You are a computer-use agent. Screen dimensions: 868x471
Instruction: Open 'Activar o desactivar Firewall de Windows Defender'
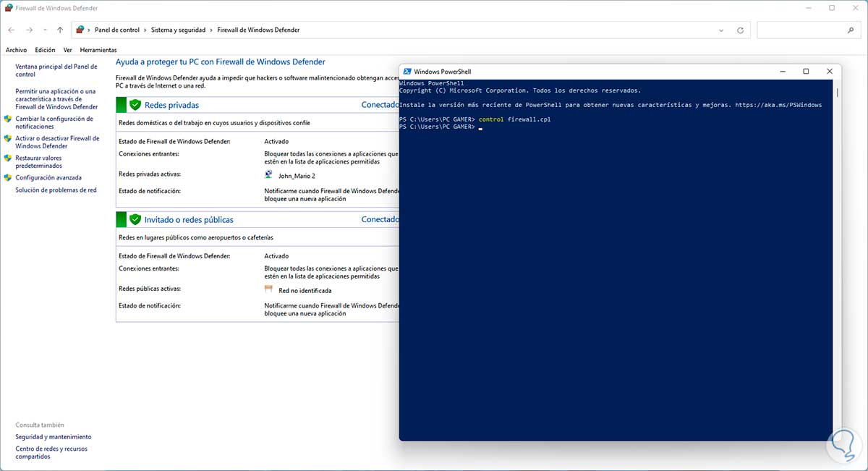pos(57,142)
